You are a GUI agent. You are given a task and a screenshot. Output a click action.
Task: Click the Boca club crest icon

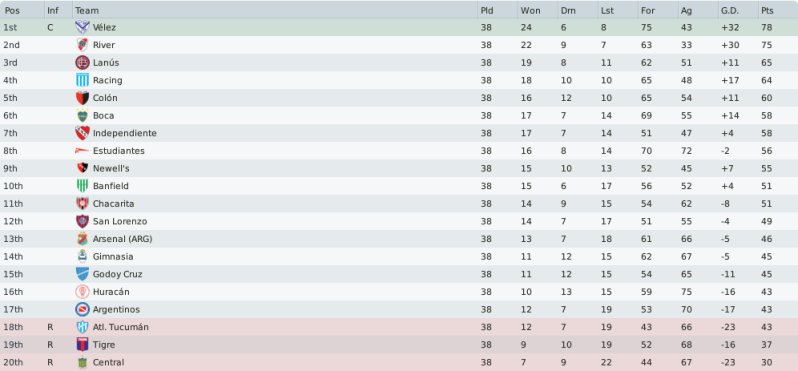coord(82,116)
